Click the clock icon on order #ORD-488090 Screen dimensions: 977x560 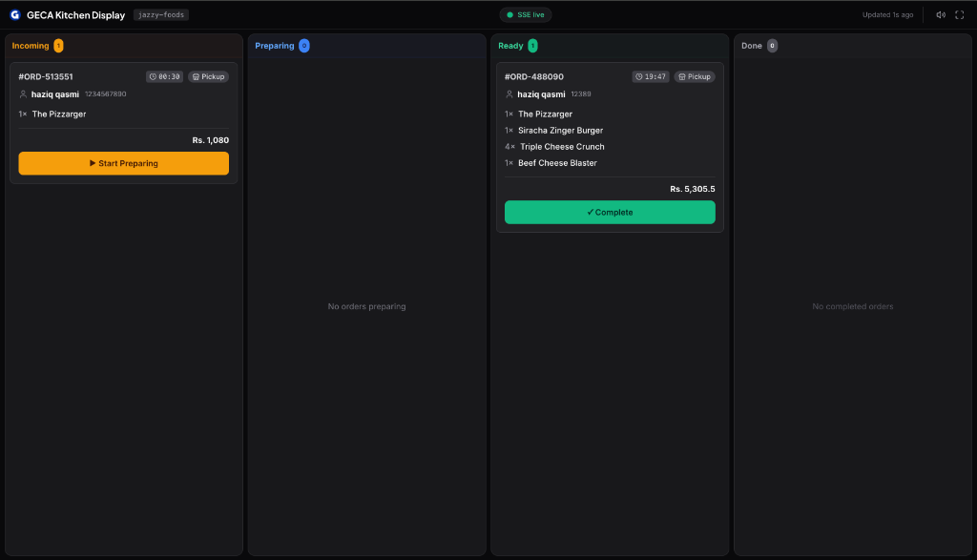pyautogui.click(x=638, y=76)
